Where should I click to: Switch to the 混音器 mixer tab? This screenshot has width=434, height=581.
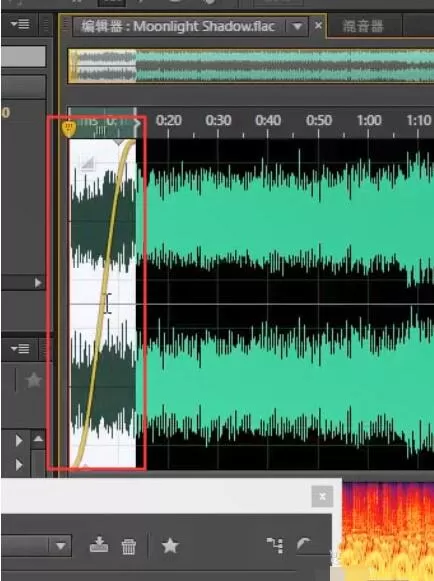[x=363, y=26]
